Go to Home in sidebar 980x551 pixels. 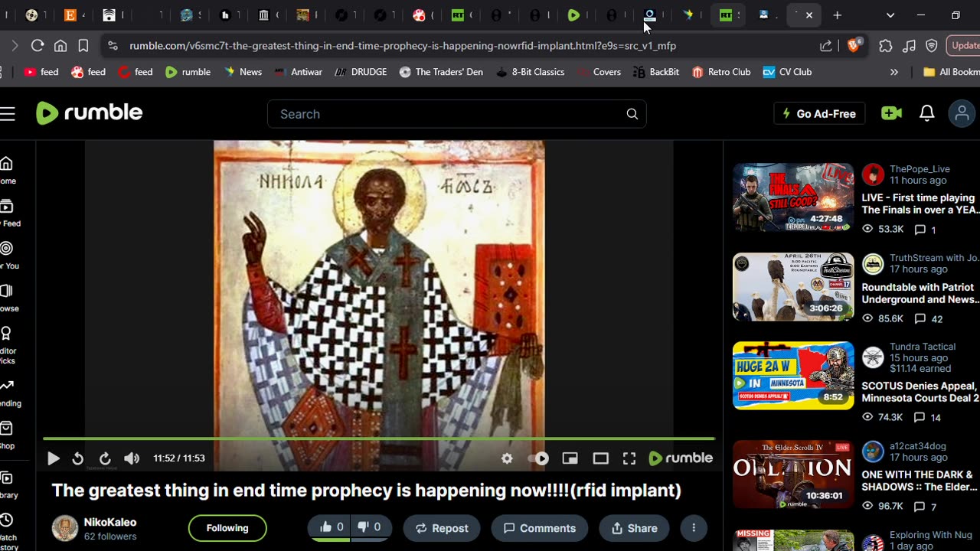pos(7,170)
